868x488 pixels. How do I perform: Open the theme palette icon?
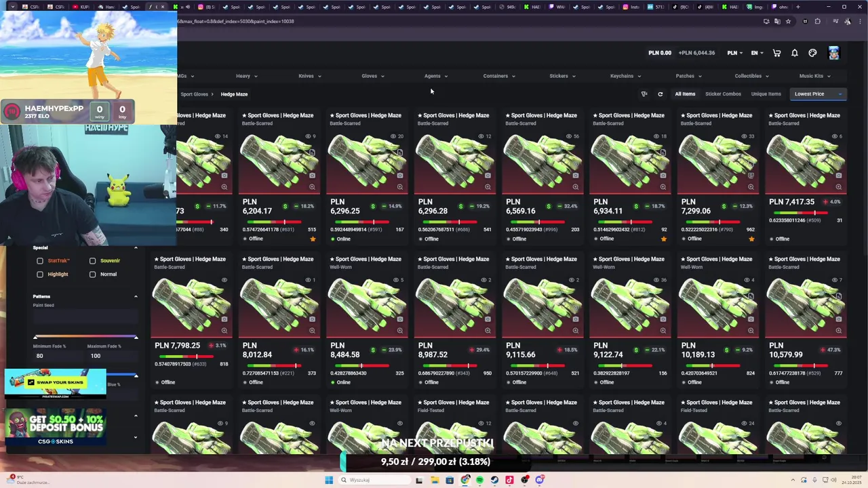pos(812,53)
